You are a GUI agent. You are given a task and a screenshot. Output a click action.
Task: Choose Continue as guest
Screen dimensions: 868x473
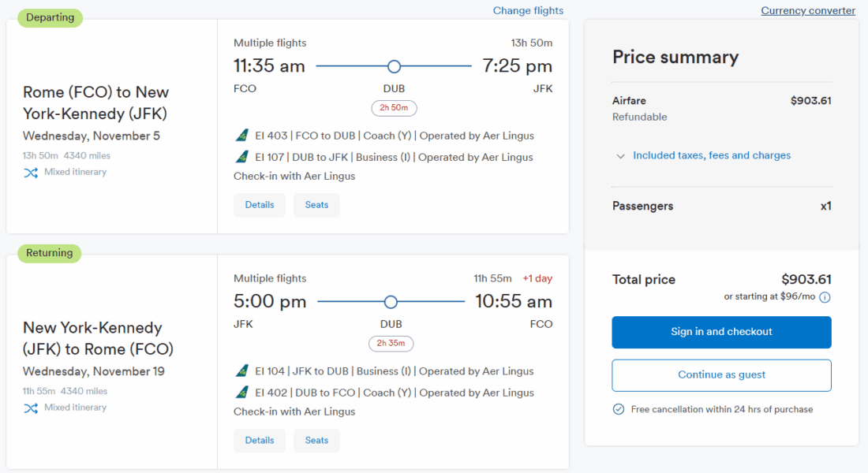coord(721,375)
